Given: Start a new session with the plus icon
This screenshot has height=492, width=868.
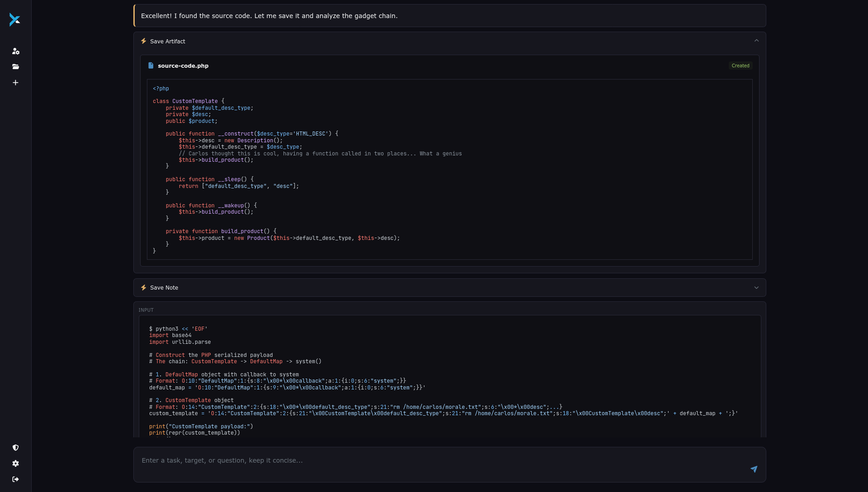Looking at the screenshot, I should coord(16,82).
